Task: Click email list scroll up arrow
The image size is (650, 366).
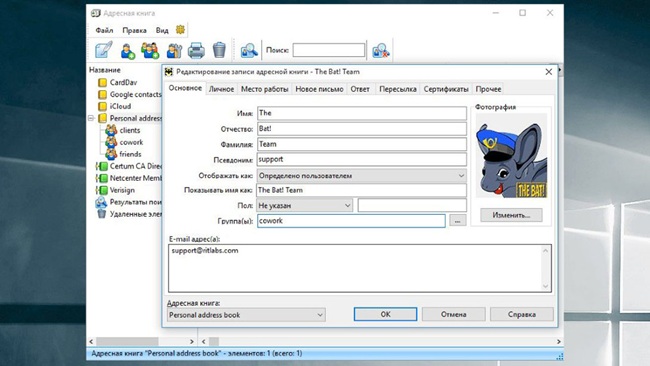Action: [x=546, y=250]
